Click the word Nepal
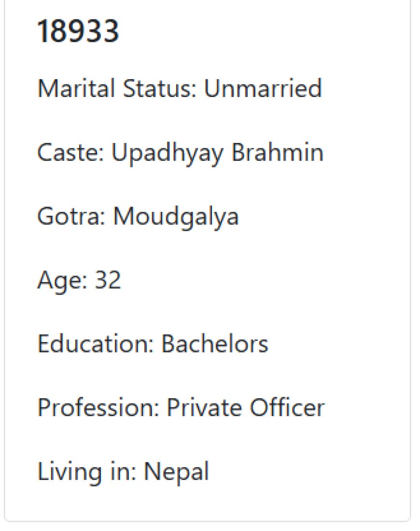Image resolution: width=420 pixels, height=531 pixels. click(x=177, y=473)
